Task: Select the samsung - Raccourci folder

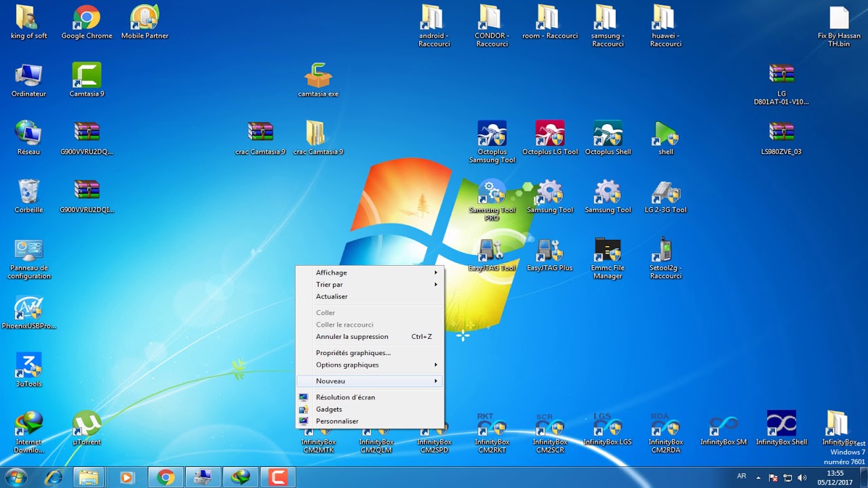Action: [x=608, y=26]
